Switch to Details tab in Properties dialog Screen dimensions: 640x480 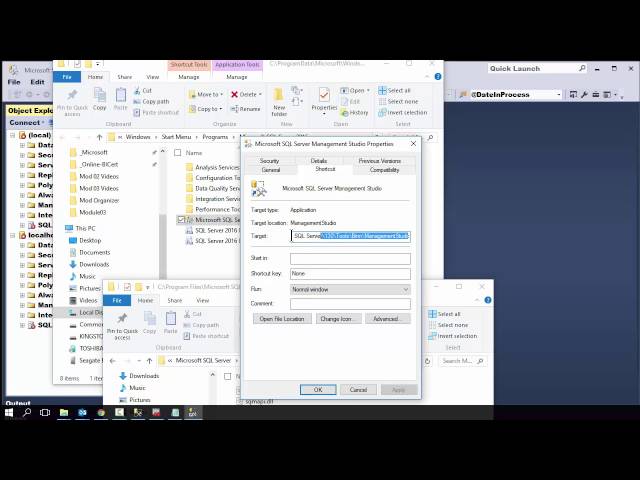point(319,161)
